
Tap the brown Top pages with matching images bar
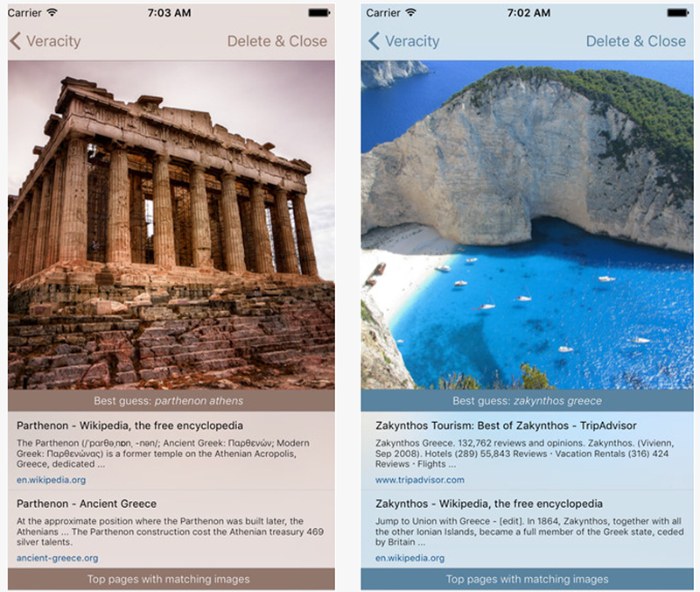tap(171, 579)
